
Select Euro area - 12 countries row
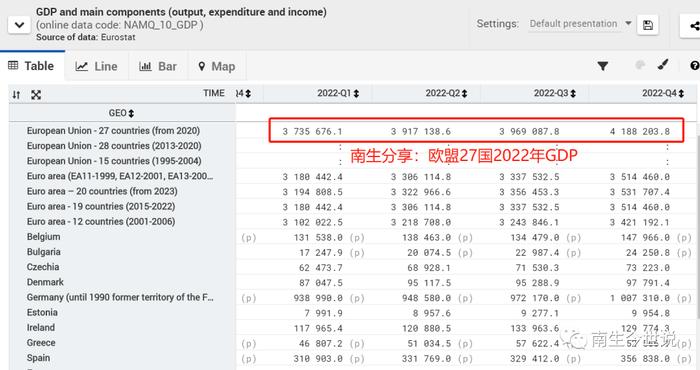[101, 222]
